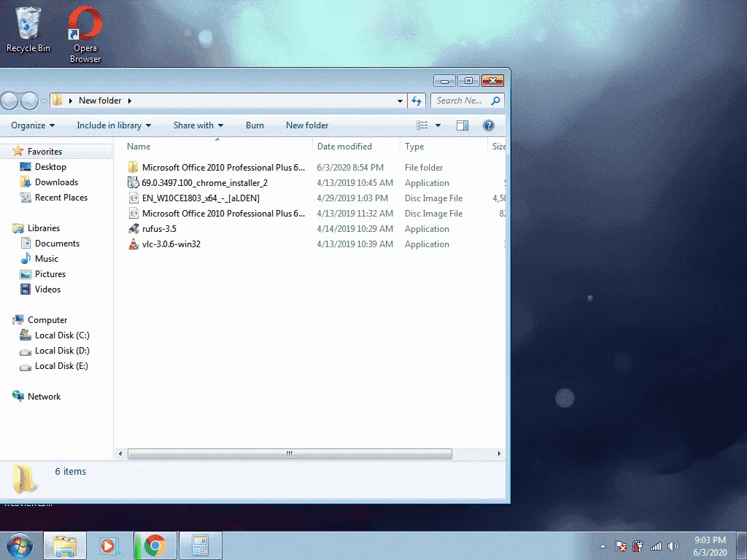Image resolution: width=747 pixels, height=560 pixels.
Task: Select the vlc-3.0.6-win32 cone icon
Action: [134, 244]
